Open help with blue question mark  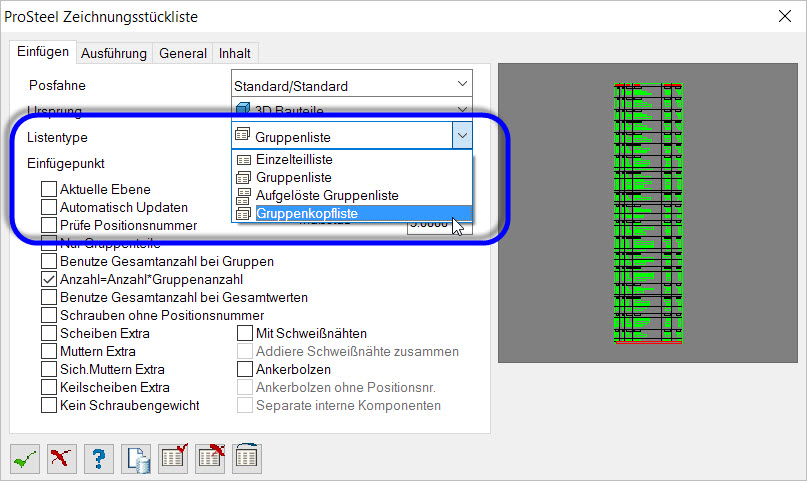click(x=99, y=458)
